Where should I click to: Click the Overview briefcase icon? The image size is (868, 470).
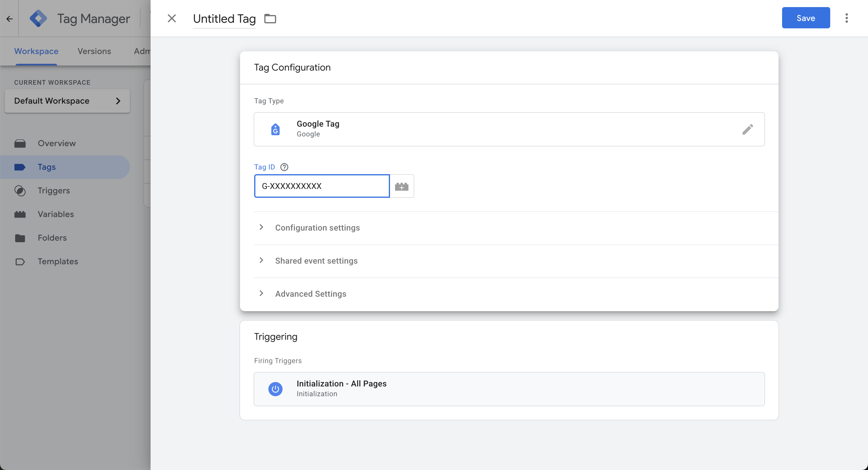[20, 143]
